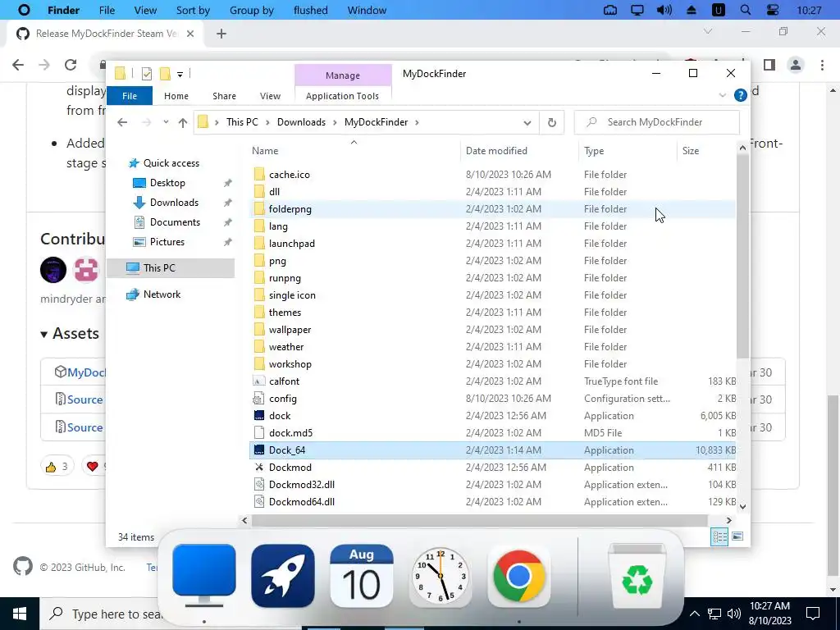
Task: Switch to details view in Explorer status bar
Action: (x=719, y=536)
